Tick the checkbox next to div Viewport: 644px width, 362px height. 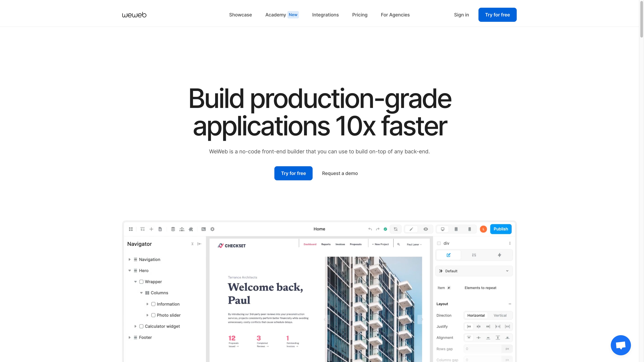(439, 243)
